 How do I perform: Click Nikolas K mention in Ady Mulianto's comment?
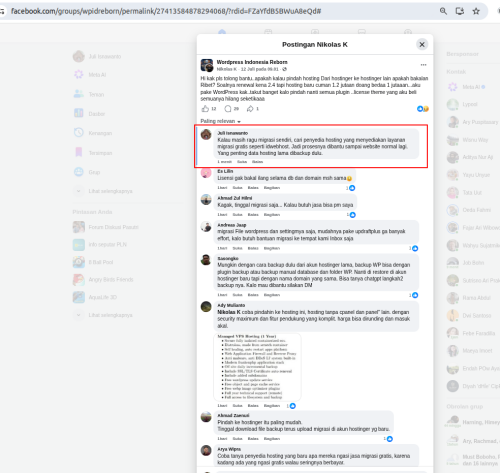(229, 312)
